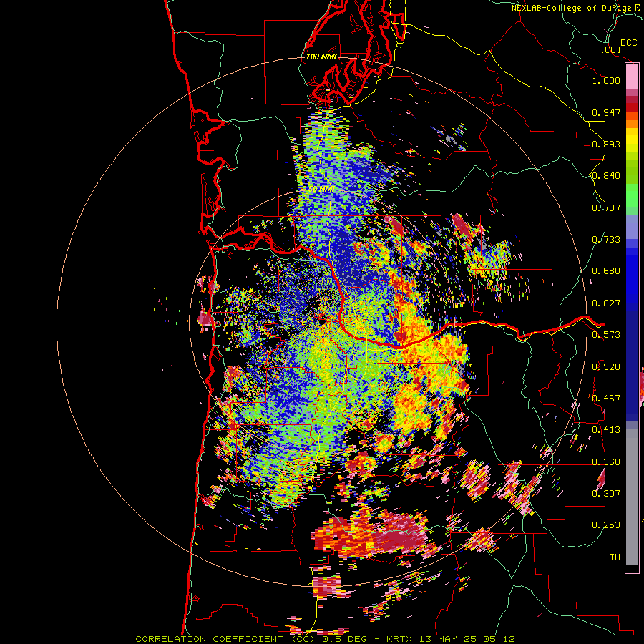
Task: Click the 0.947 scale value
Action: click(606, 112)
